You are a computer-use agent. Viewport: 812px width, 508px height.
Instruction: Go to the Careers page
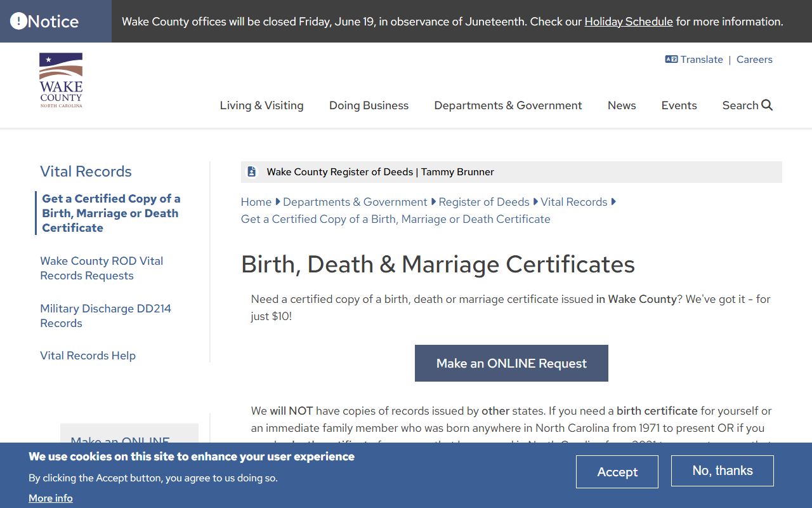754,59
